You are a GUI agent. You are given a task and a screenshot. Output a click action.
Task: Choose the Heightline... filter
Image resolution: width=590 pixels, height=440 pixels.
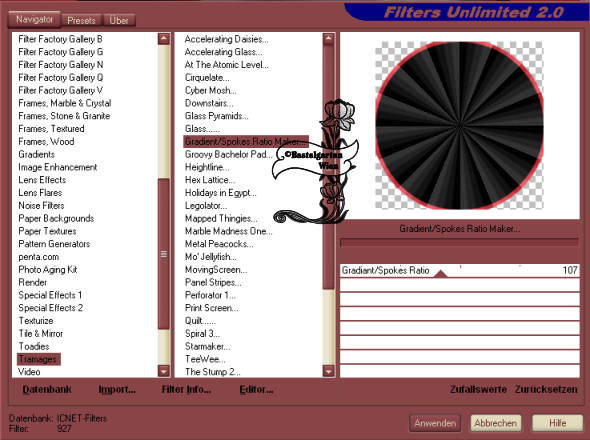pyautogui.click(x=207, y=167)
